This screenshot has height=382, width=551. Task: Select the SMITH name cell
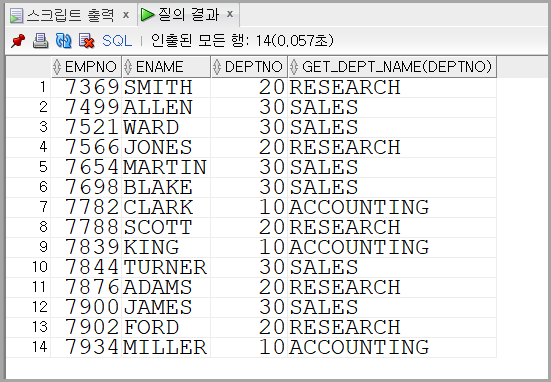pos(166,87)
